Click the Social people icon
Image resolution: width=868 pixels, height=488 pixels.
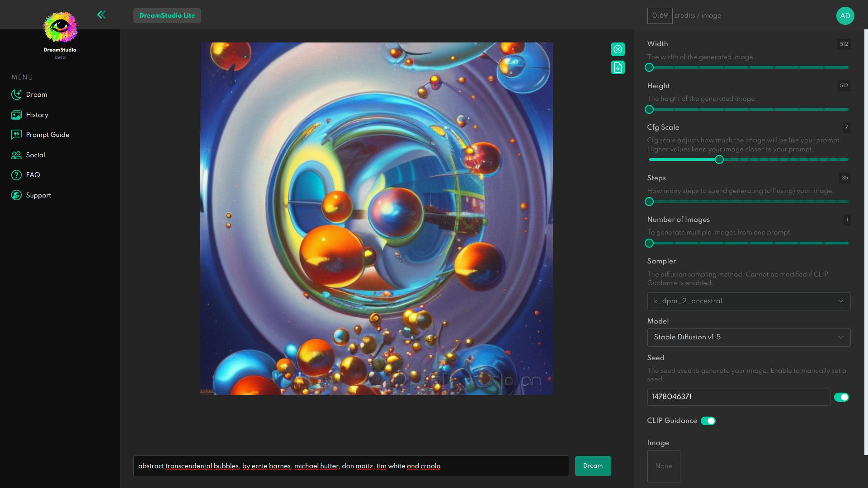coord(16,155)
